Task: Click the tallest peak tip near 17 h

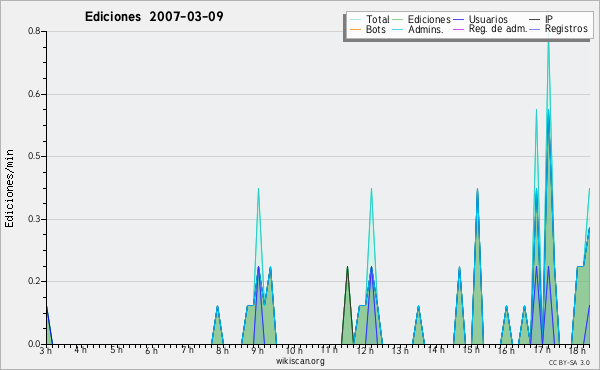Action: pos(548,42)
